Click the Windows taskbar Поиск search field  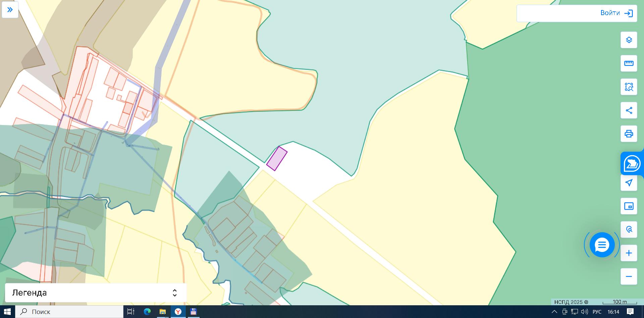coord(69,312)
